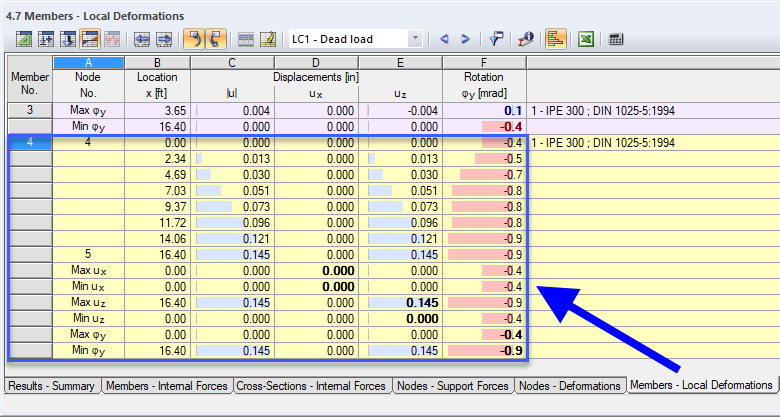Click location cell 4.69
Image resolution: width=780 pixels, height=417 pixels.
coord(157,175)
